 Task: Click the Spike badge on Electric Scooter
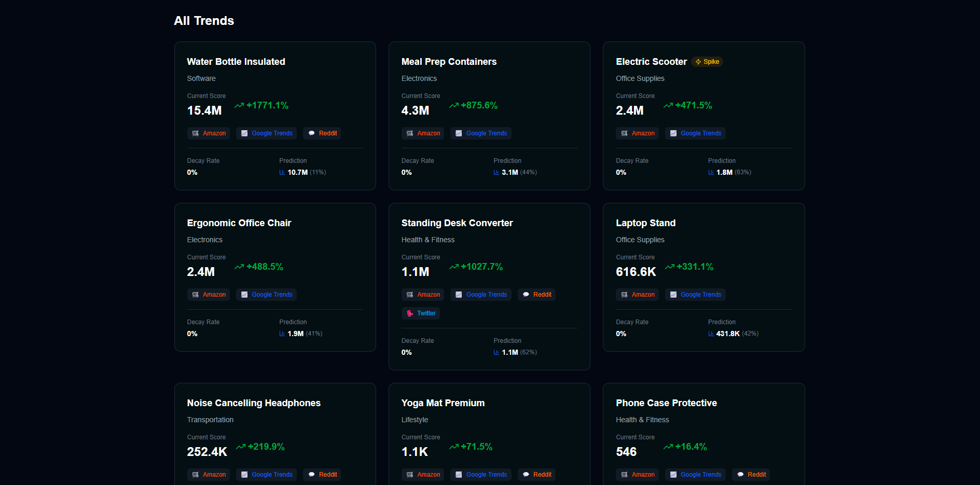(707, 62)
